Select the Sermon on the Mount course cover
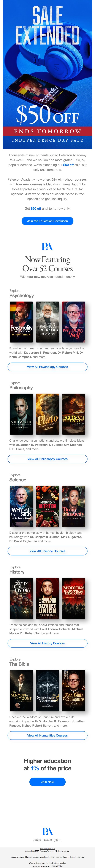The image size is (95, 868). pyautogui.click(x=21, y=690)
